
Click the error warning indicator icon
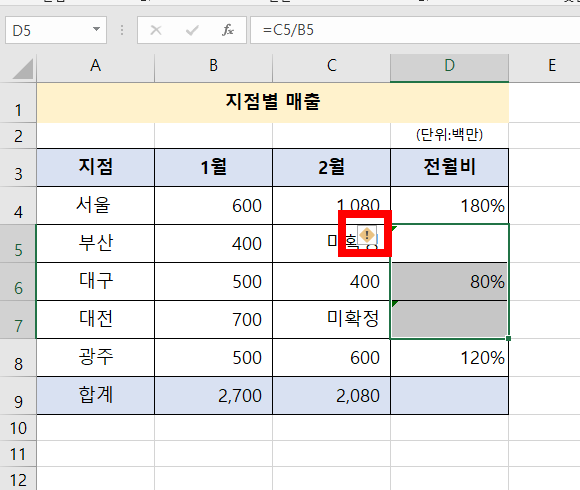pyautogui.click(x=367, y=235)
